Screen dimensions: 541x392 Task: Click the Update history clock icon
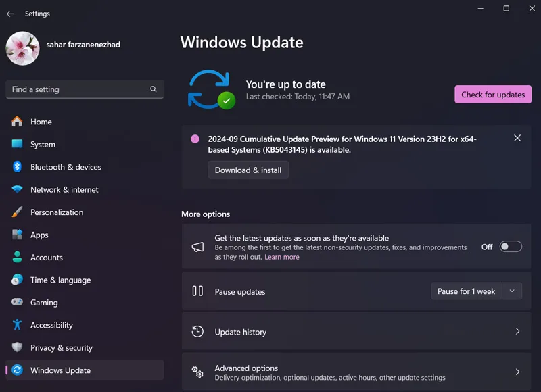pos(197,331)
